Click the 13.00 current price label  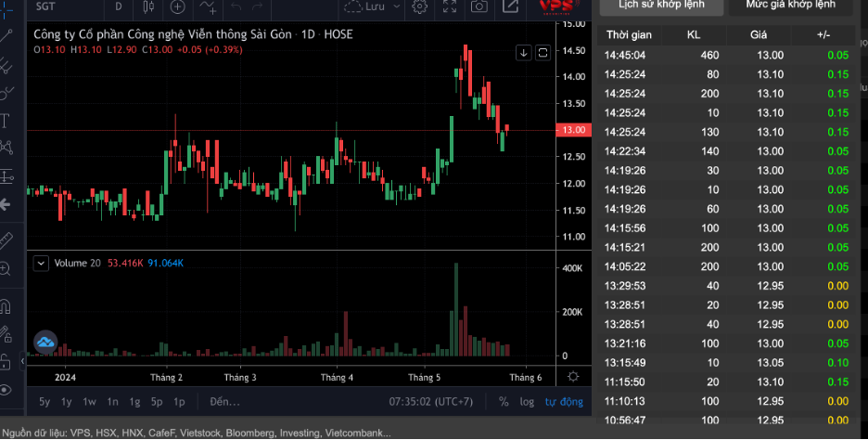pos(573,130)
